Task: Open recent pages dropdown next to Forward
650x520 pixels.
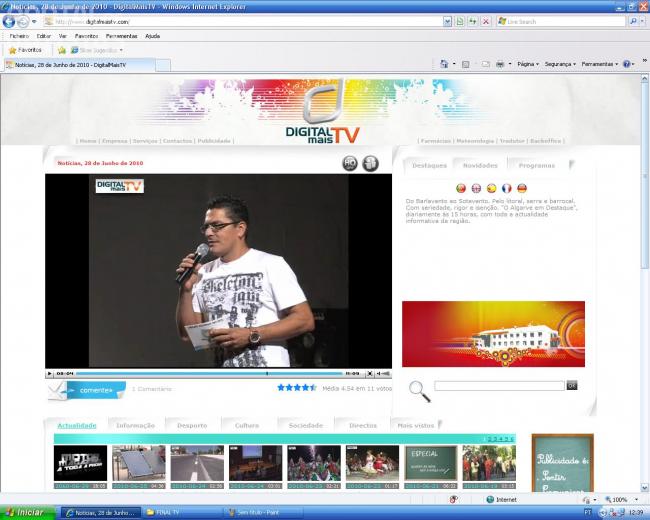Action: click(x=34, y=22)
